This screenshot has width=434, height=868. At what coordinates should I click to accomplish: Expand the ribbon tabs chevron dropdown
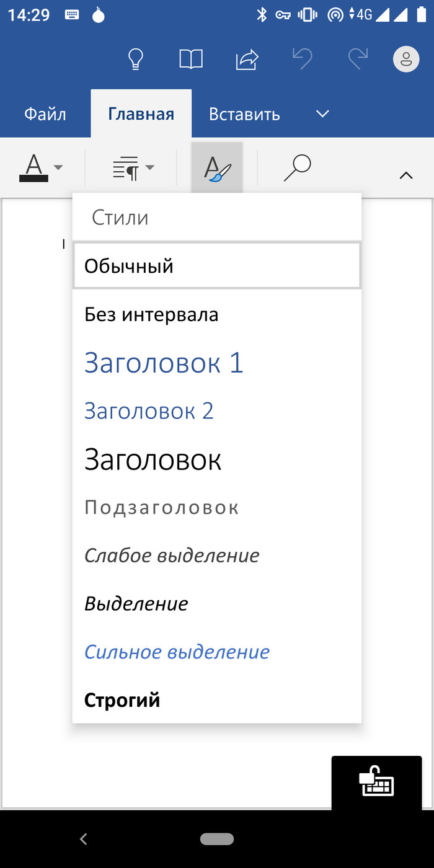[x=322, y=114]
